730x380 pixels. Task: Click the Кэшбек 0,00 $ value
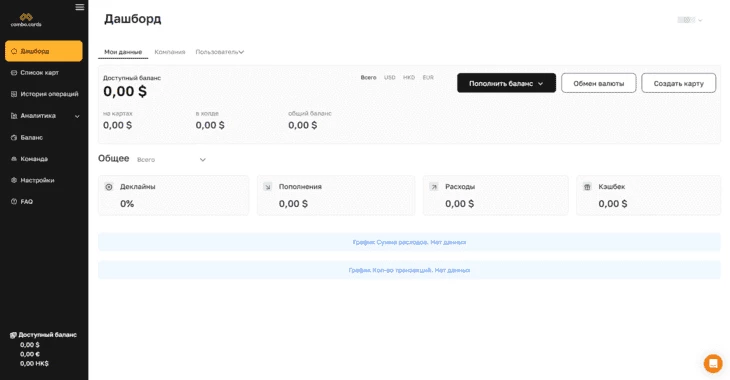click(x=613, y=204)
